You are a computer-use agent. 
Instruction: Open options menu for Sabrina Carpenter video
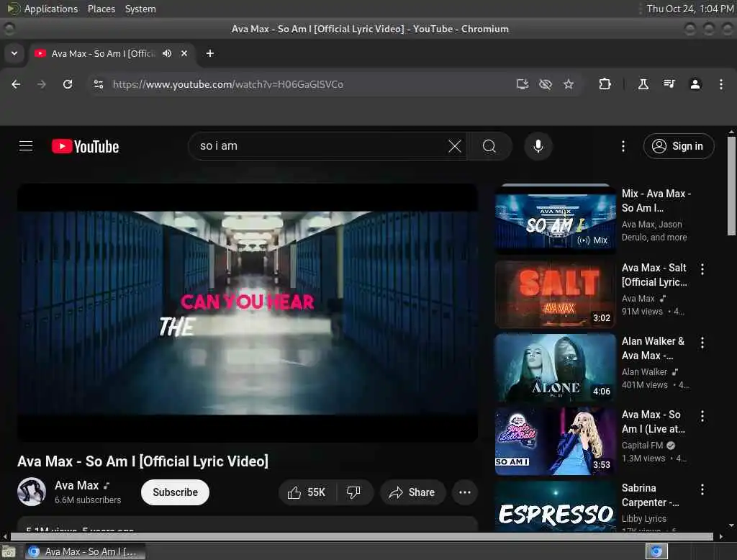(x=702, y=489)
